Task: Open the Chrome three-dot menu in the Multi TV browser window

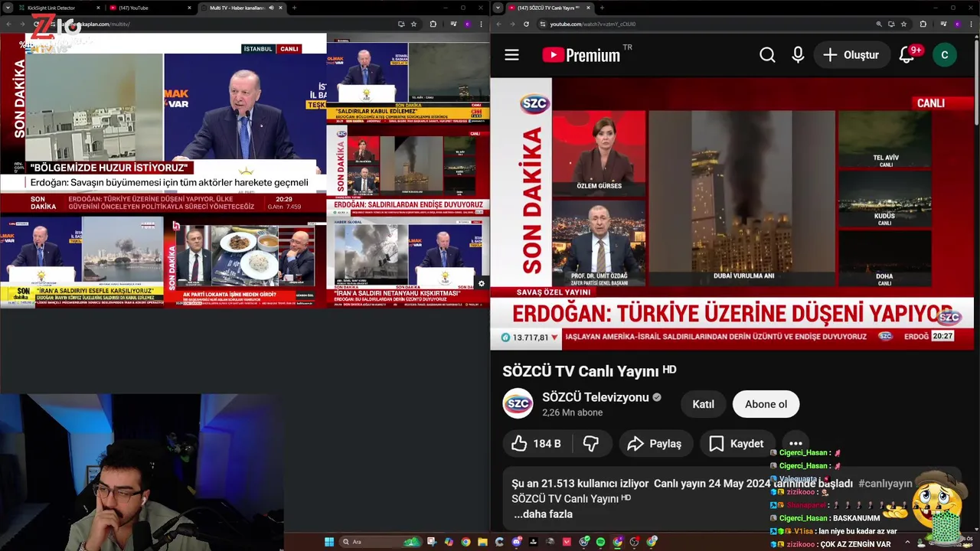Action: pos(481,24)
